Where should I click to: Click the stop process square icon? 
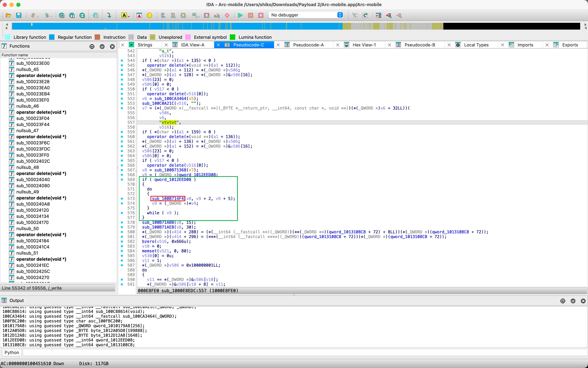coord(261,15)
